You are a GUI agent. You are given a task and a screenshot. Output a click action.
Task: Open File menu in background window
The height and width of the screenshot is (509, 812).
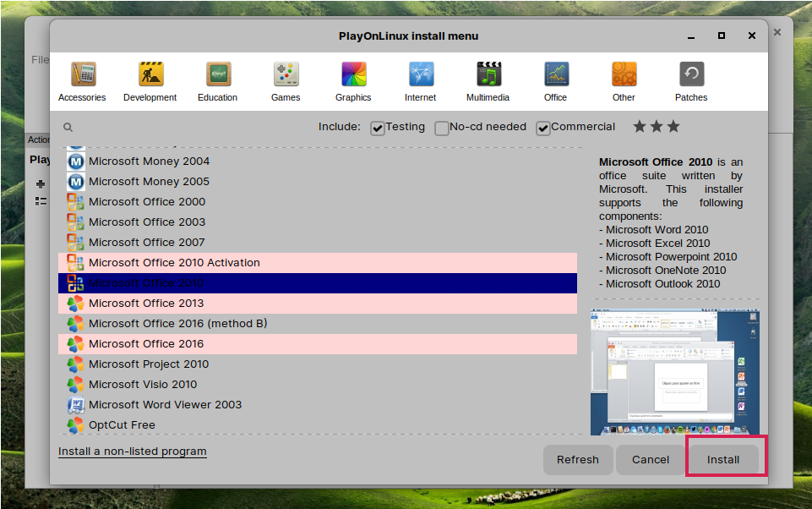(x=40, y=59)
